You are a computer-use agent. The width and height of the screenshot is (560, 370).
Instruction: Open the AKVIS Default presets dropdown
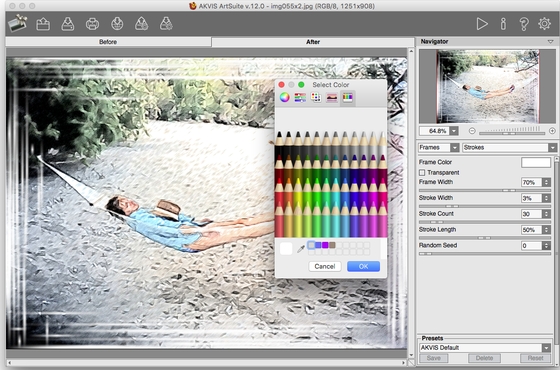tap(546, 348)
